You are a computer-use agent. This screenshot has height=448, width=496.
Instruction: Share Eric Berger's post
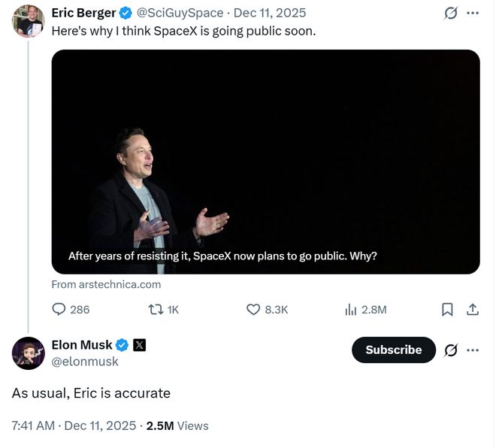click(x=473, y=309)
